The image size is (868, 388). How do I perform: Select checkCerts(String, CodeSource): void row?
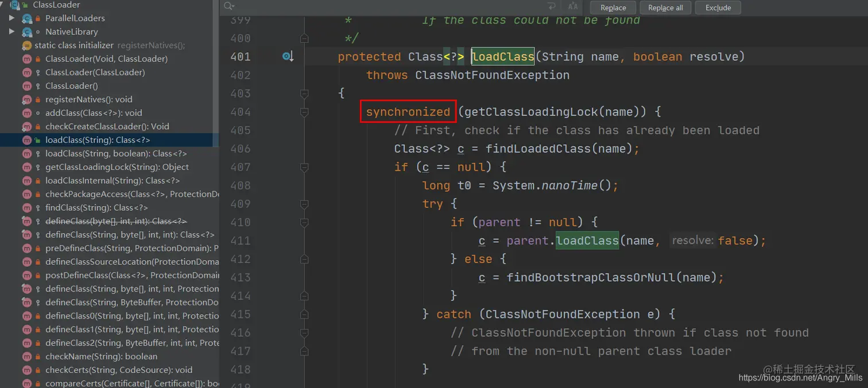point(109,370)
